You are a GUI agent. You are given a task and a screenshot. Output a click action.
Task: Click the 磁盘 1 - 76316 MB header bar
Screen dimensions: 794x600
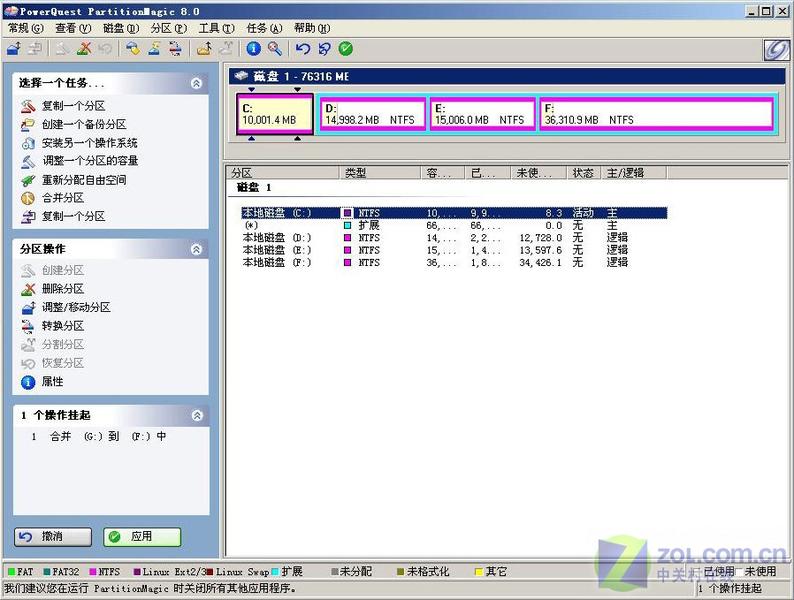507,76
